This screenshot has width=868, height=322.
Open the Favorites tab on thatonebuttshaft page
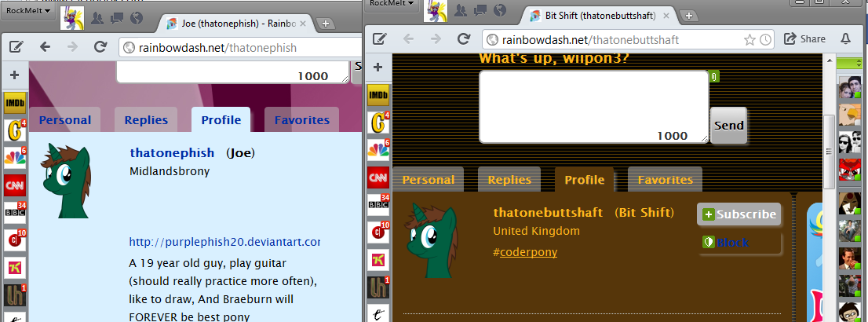[665, 180]
